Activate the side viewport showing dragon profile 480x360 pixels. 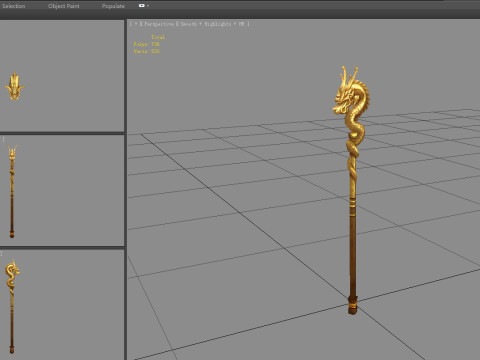[62, 305]
